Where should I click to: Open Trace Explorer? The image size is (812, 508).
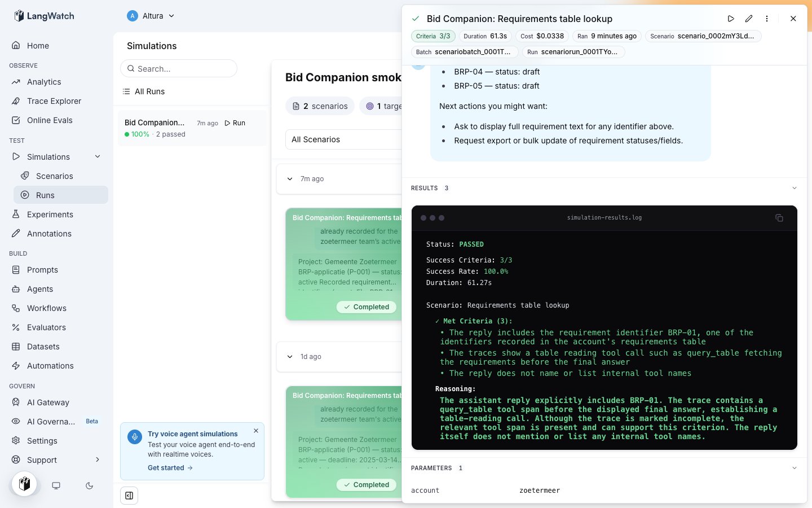tap(54, 101)
